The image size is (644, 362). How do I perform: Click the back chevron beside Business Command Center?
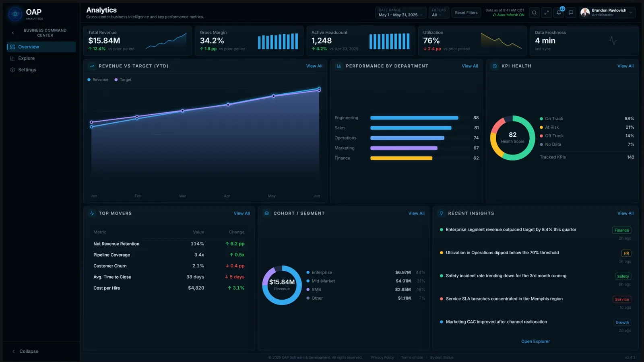pos(13,33)
